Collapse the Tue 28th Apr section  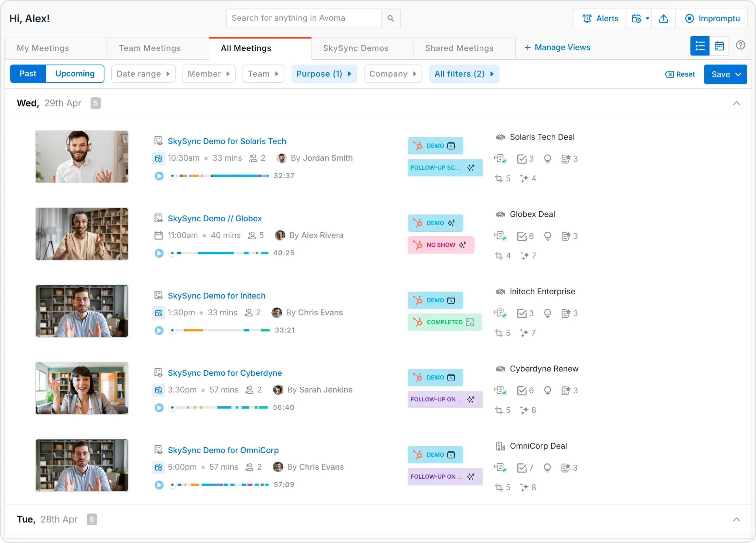736,520
